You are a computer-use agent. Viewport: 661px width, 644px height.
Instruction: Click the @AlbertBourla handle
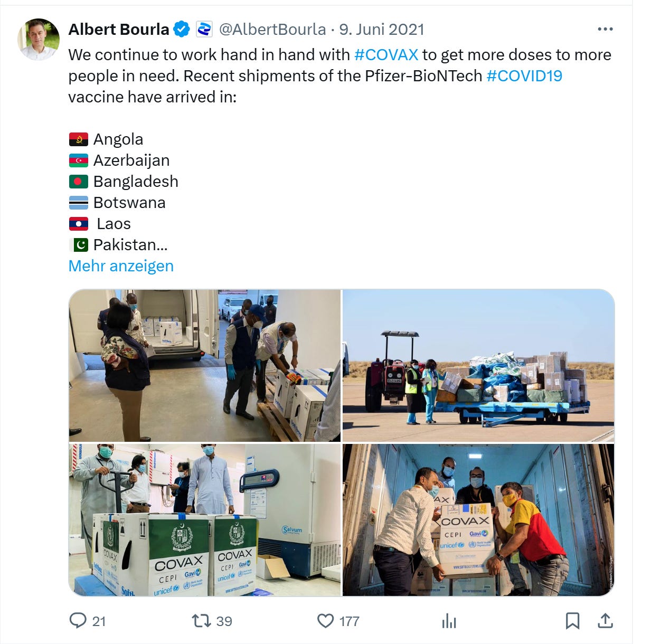pyautogui.click(x=272, y=29)
